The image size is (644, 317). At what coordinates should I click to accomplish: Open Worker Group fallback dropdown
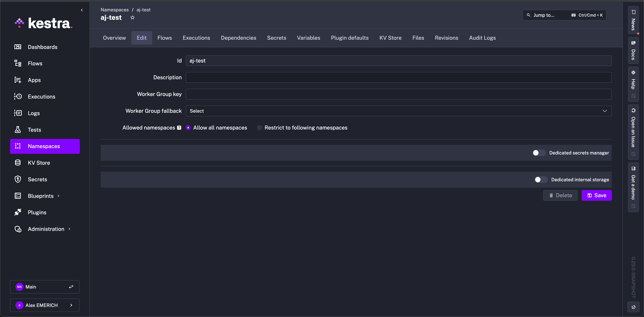tap(398, 111)
